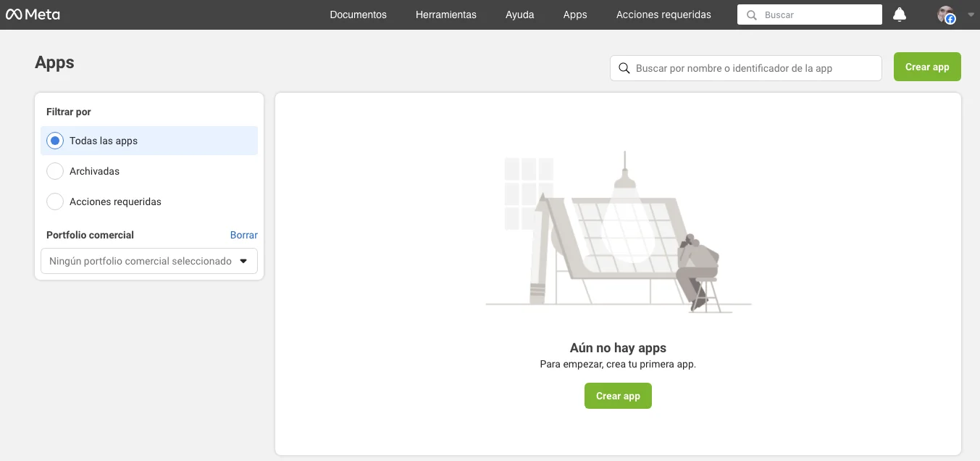The height and width of the screenshot is (461, 980).
Task: Click the Borrar link
Action: [x=244, y=235]
